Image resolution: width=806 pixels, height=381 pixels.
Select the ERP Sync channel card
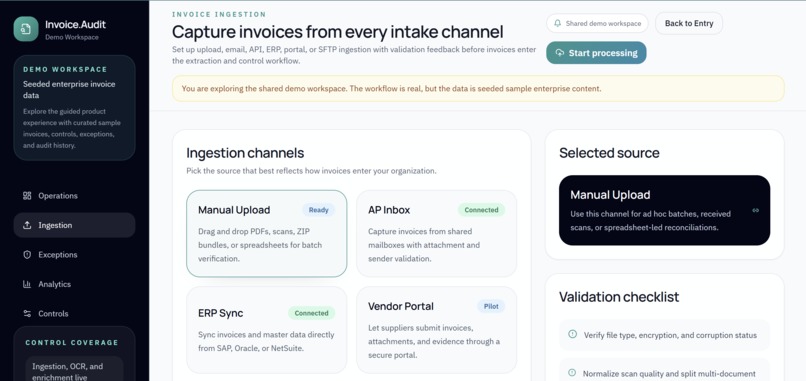tap(266, 330)
